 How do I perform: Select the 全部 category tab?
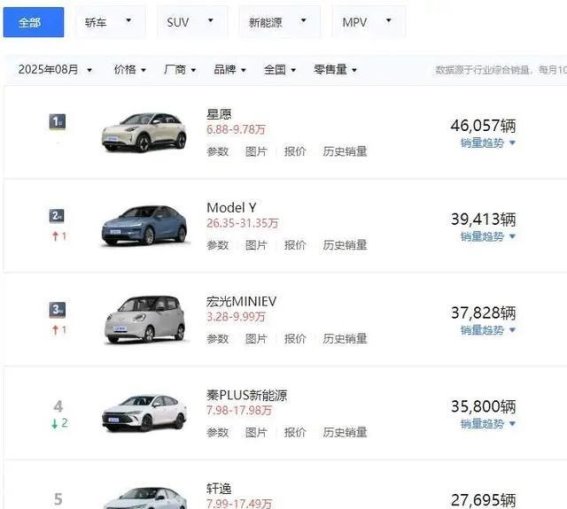[x=34, y=22]
